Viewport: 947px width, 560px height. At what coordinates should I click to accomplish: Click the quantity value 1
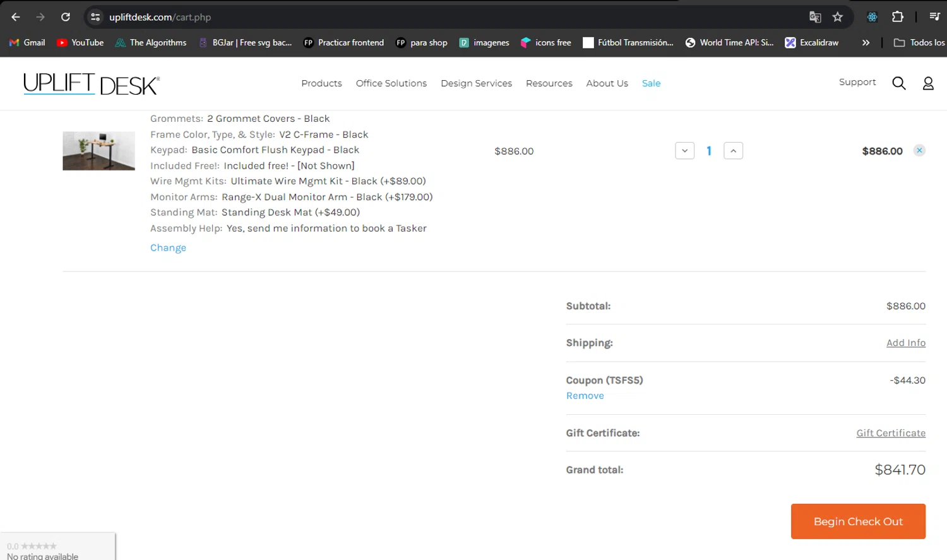tap(709, 151)
